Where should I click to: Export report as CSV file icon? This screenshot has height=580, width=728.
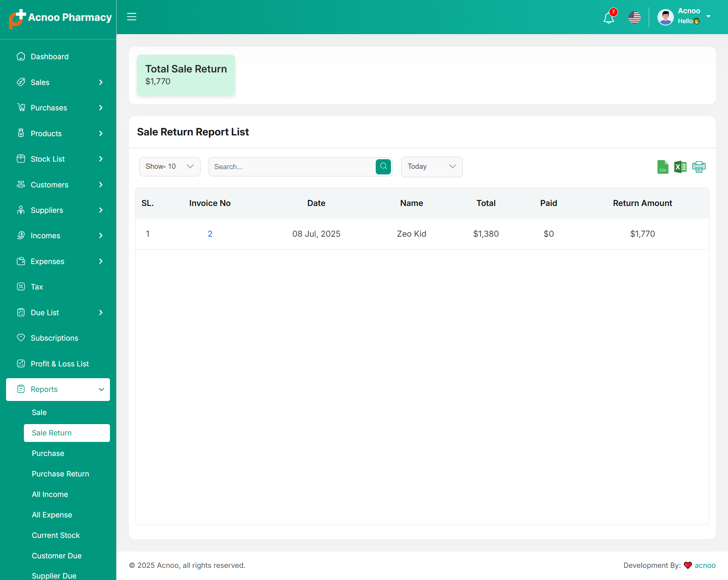pos(662,167)
